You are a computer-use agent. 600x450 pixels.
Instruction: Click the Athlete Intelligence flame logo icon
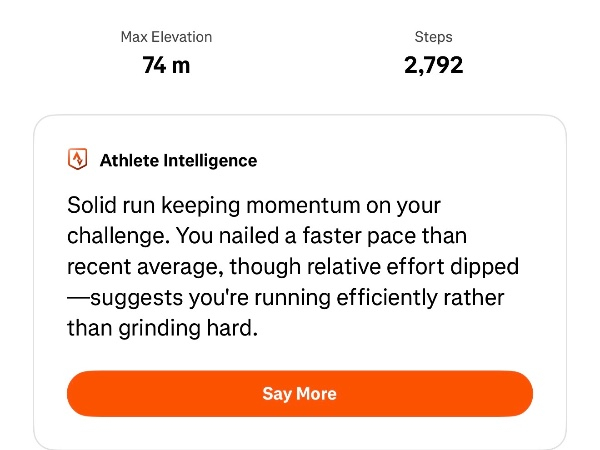coord(77,160)
